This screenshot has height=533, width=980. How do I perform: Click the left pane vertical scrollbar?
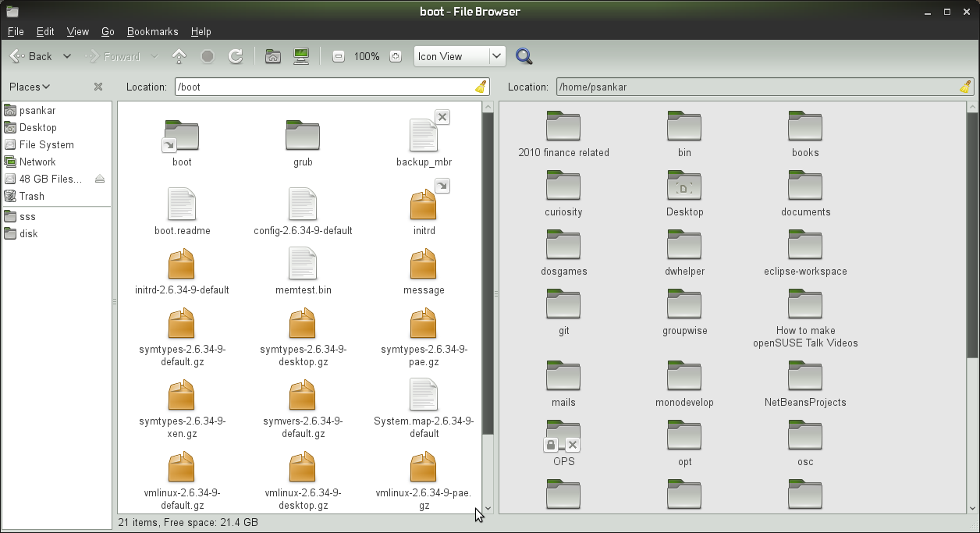tap(488, 273)
